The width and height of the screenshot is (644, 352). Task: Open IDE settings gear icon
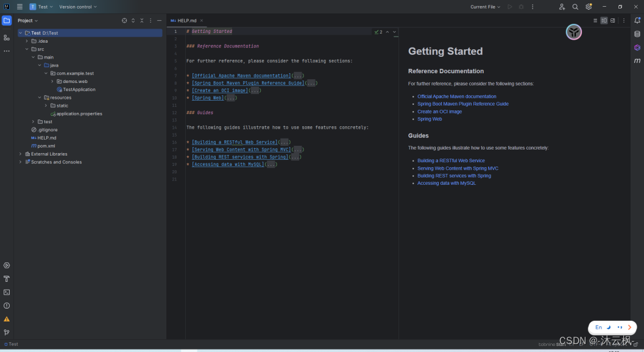click(589, 7)
